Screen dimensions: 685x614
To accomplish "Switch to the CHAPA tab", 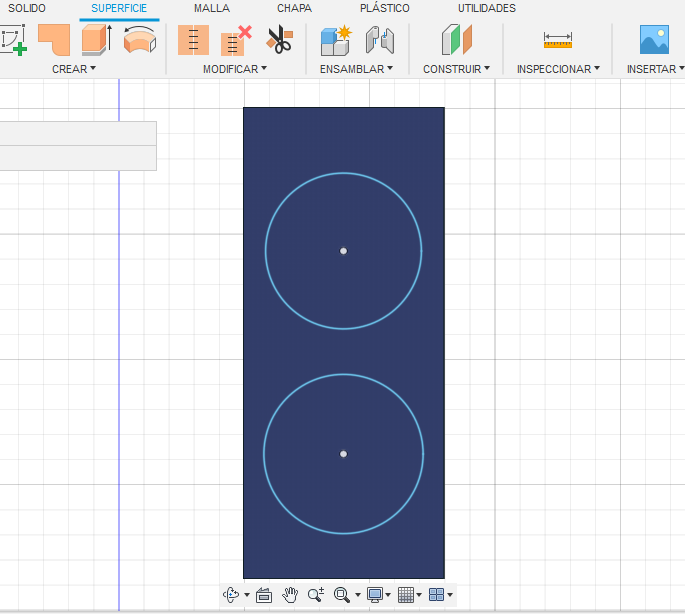I will click(294, 8).
